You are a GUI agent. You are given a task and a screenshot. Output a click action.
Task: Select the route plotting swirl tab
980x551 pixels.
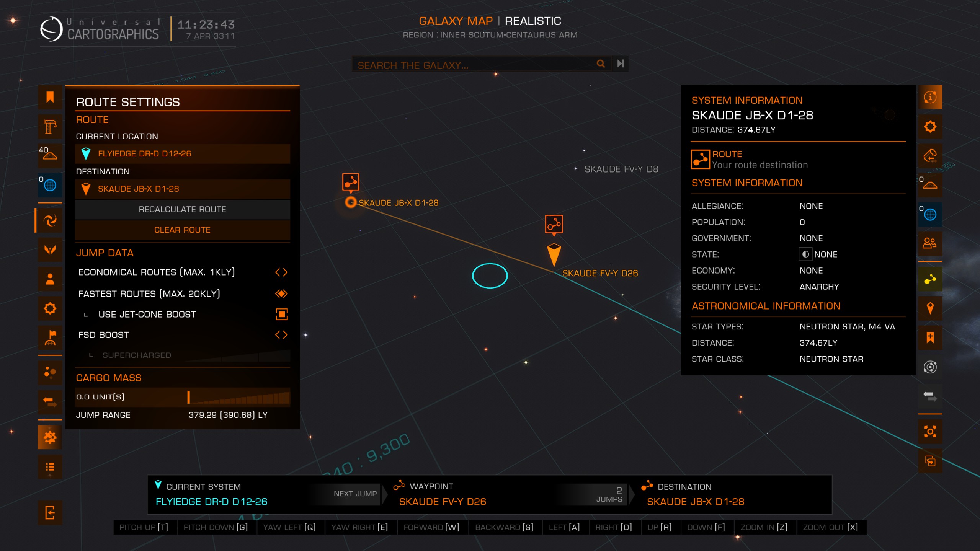click(x=50, y=220)
